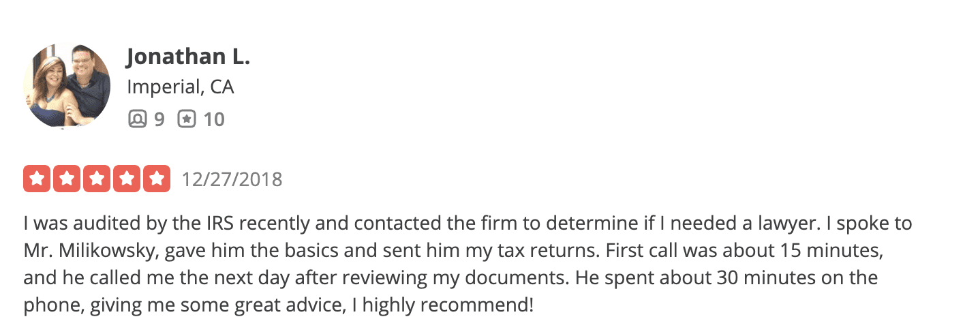
Task: Click the friends icon beside 9
Action: click(x=137, y=120)
